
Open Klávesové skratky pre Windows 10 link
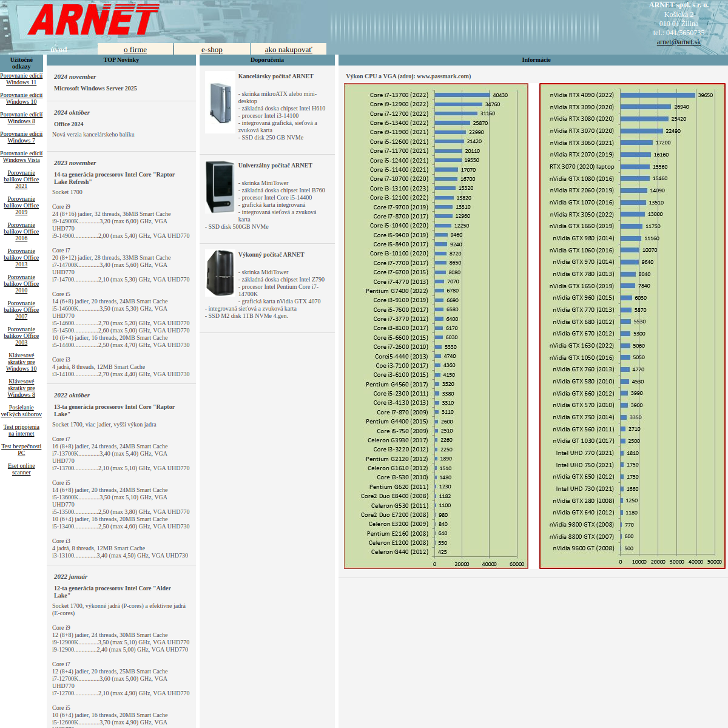pos(21,362)
